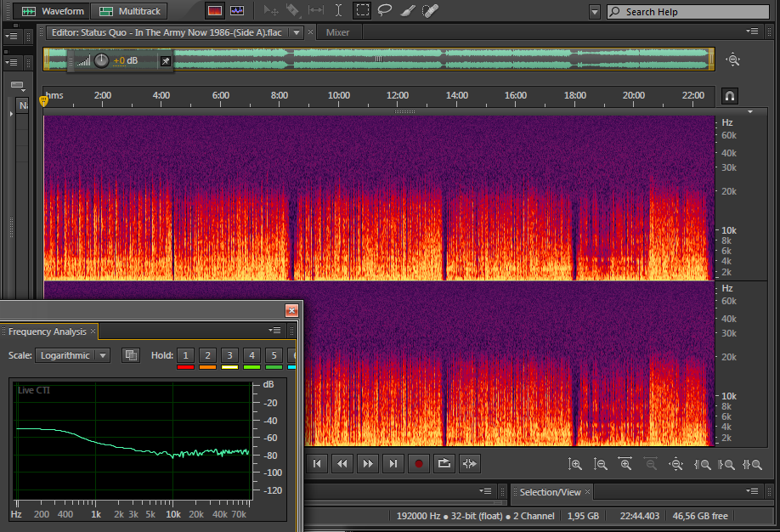Select the Lasso Selection tool
780x532 pixels.
[385, 10]
